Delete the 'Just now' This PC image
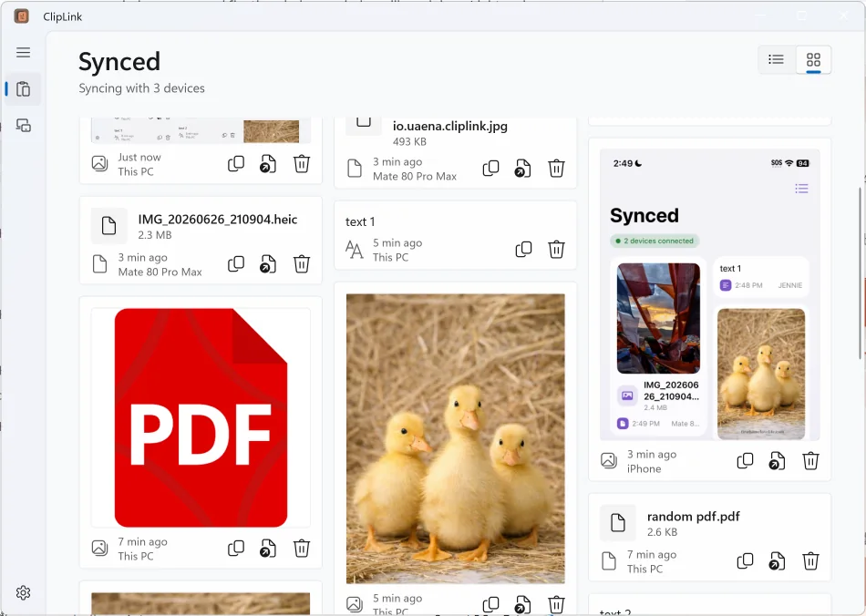Viewport: 866px width, 616px height. pos(302,164)
